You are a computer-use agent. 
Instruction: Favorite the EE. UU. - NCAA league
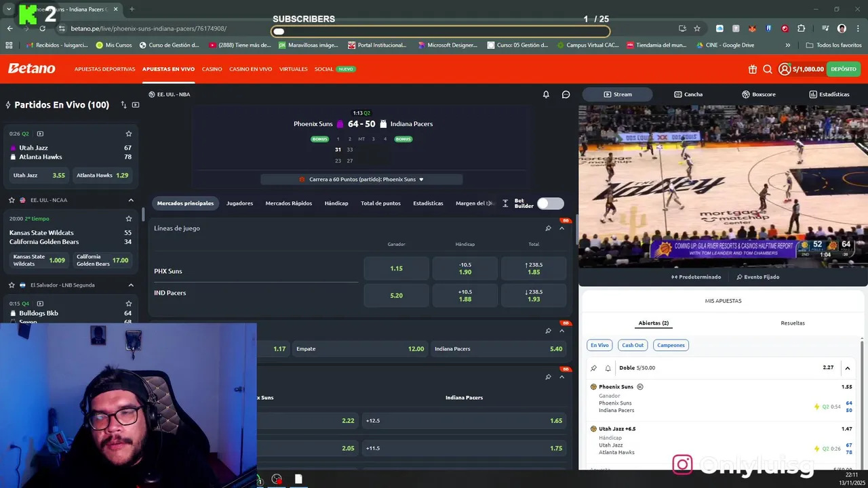pyautogui.click(x=12, y=200)
